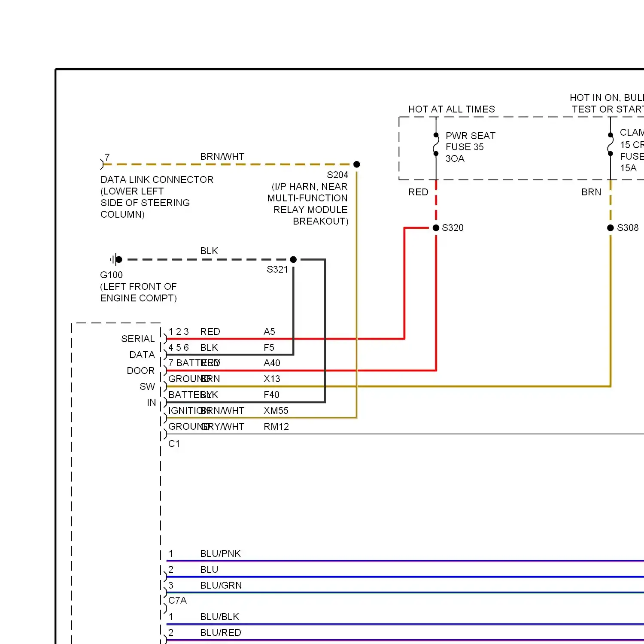Image resolution: width=644 pixels, height=644 pixels.
Task: Click the RED label below fuse 35
Action: coord(418,192)
